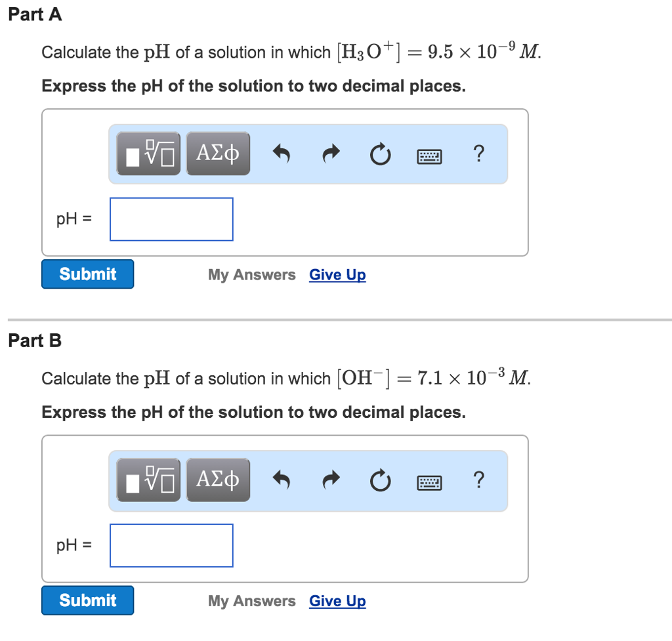Focus the Part A pH answer field
Image resolution: width=672 pixels, height=641 pixels.
pyautogui.click(x=171, y=219)
